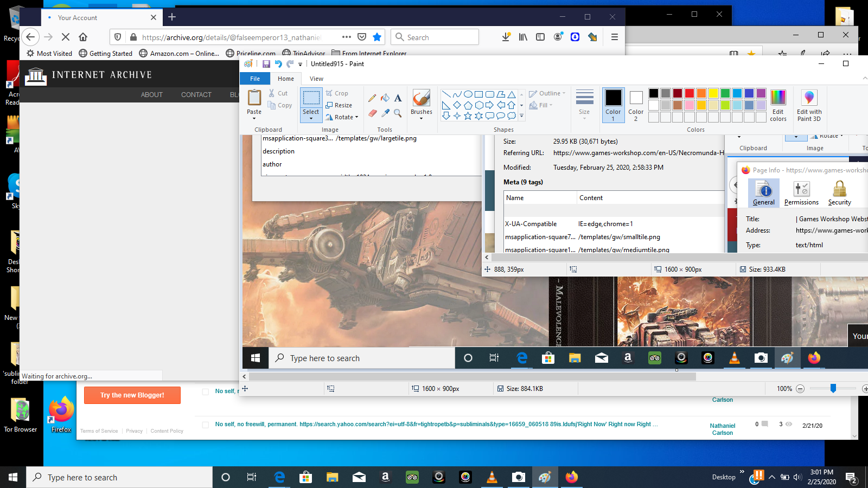Select the Oval shape in Shapes gallery
The width and height of the screenshot is (868, 488).
[468, 94]
